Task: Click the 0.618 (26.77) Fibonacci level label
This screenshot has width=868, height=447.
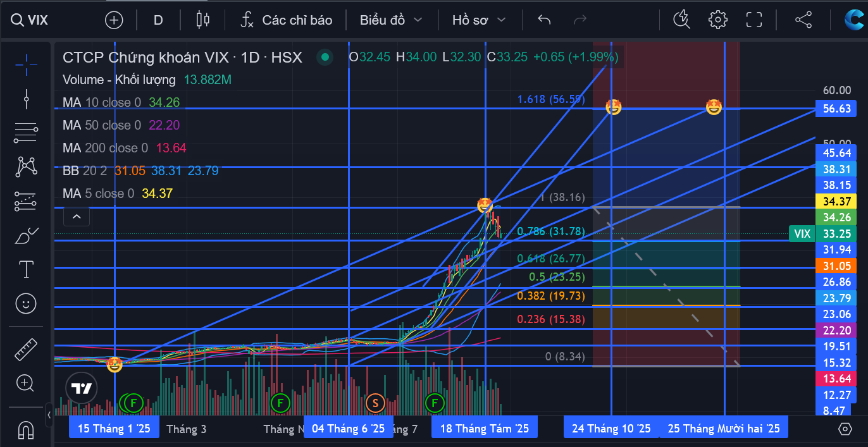Action: coord(551,258)
